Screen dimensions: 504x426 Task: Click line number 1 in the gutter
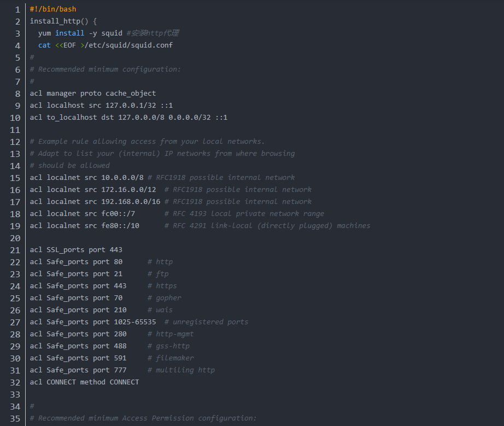(x=17, y=10)
